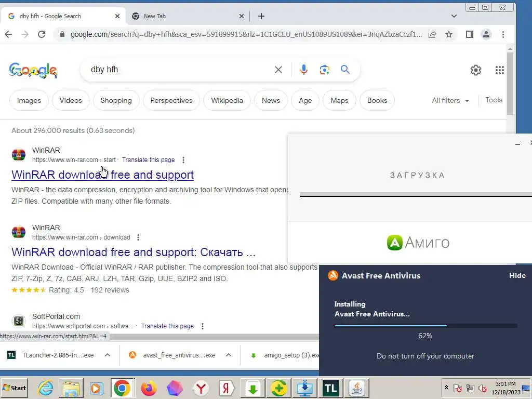532x399 pixels.
Task: Open Yandex browser Y icon in taskbar
Action: tap(201, 388)
